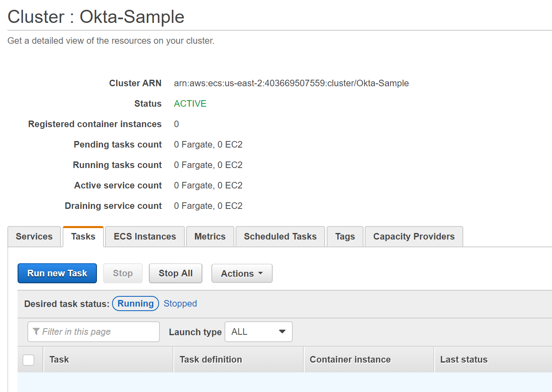Switch to the Tags tab
Screen dimensions: 552x392
[x=345, y=237]
